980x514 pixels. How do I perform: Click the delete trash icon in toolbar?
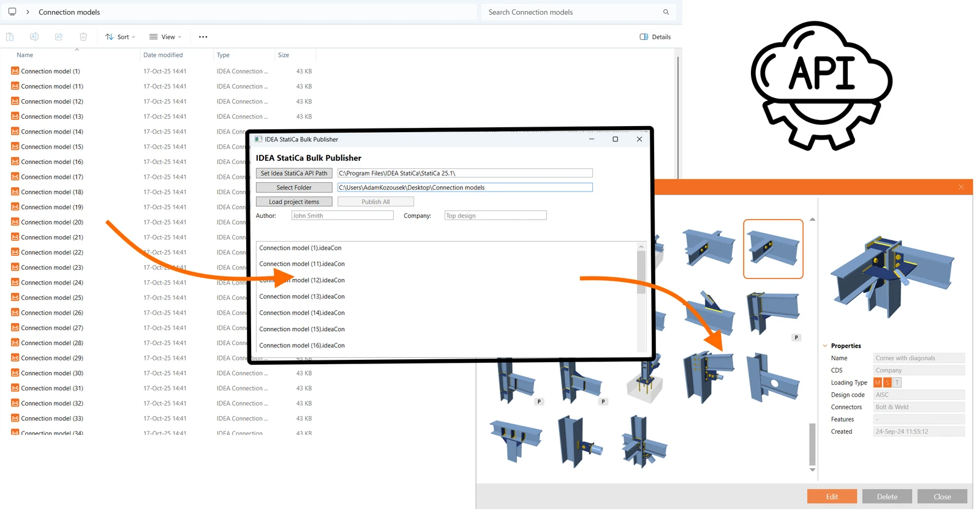(x=83, y=37)
